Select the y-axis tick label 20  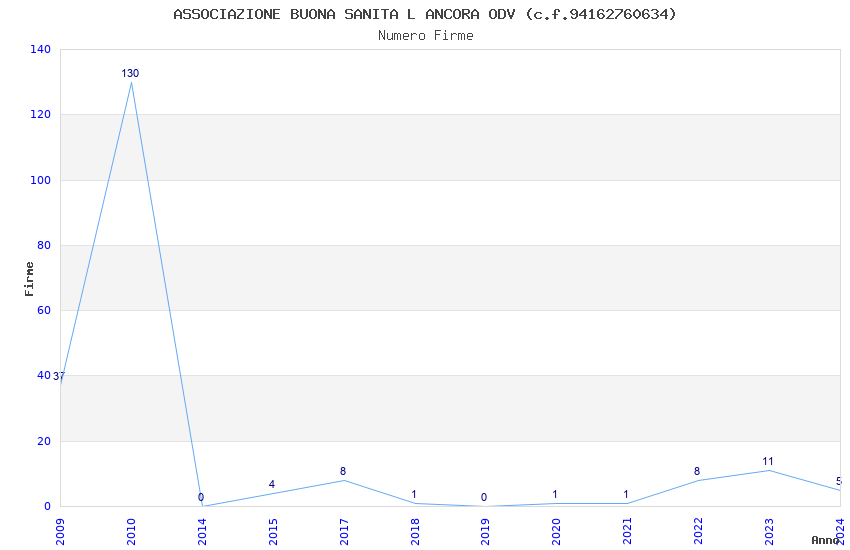tap(43, 441)
